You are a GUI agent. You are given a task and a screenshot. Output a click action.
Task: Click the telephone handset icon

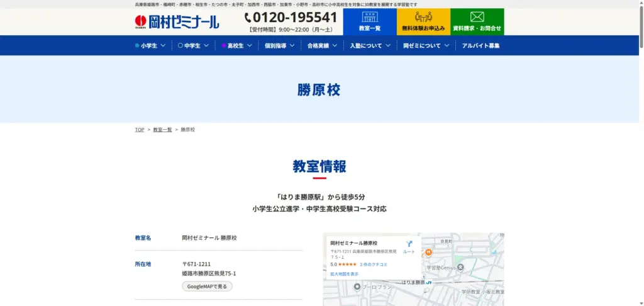click(x=248, y=18)
